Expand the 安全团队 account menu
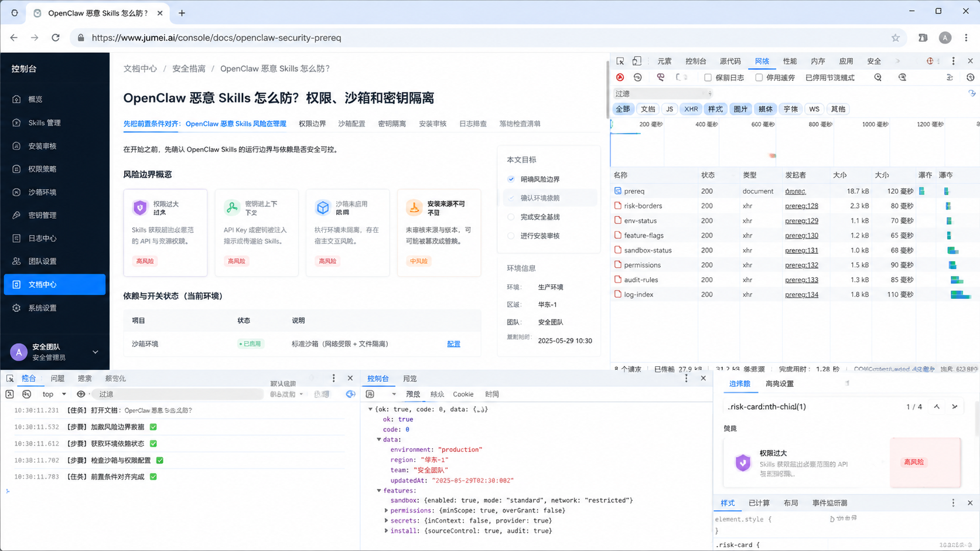The height and width of the screenshot is (551, 980). (x=95, y=352)
